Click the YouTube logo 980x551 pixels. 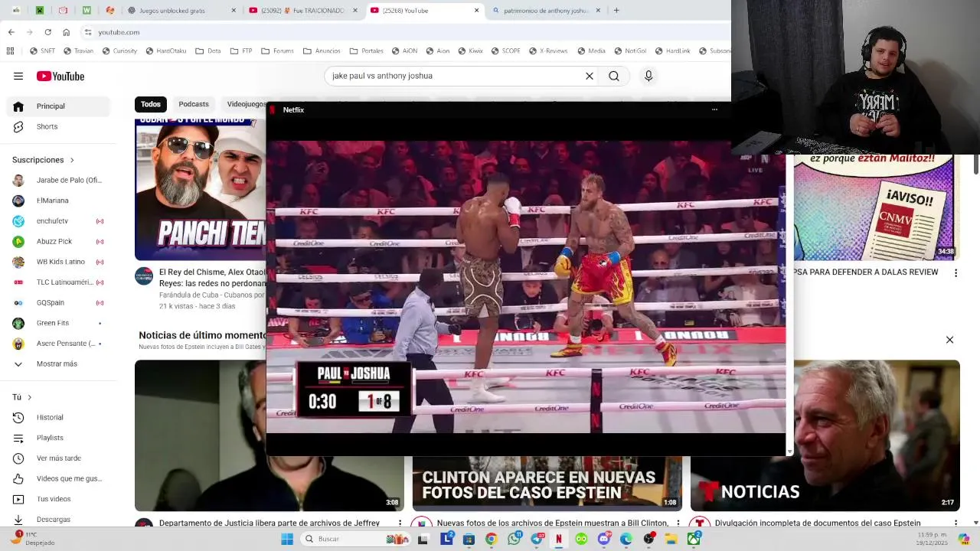point(60,76)
